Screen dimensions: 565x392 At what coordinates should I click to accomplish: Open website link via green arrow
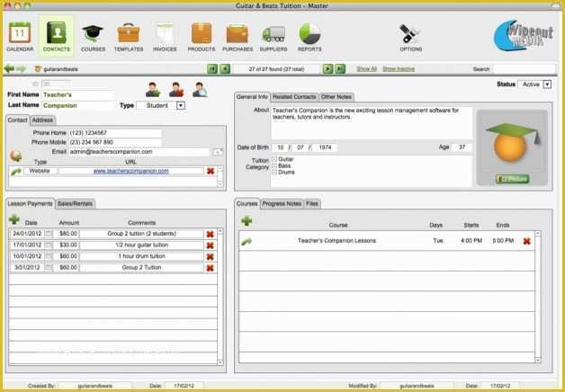(x=16, y=172)
